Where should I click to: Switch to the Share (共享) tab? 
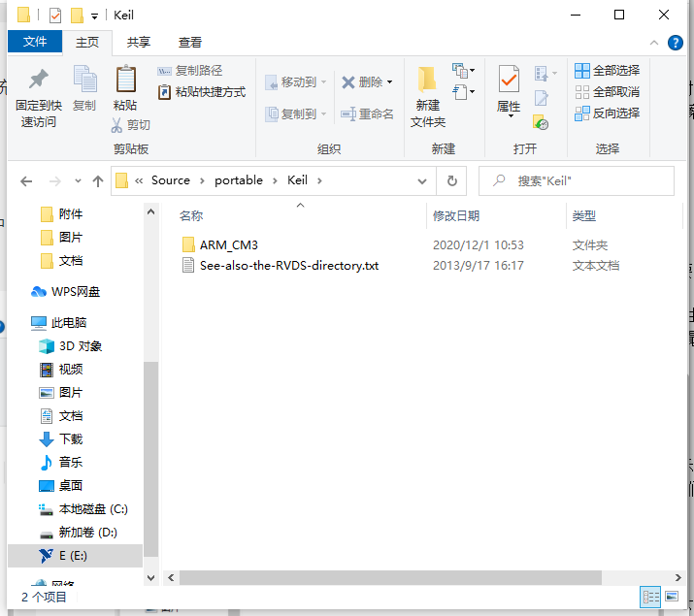pyautogui.click(x=139, y=43)
